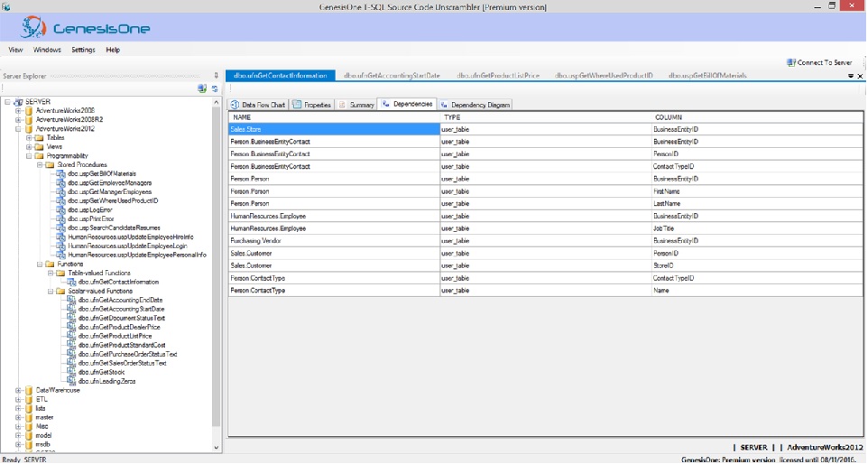Sort by the COLUMN column header
Image resolution: width=868 pixels, height=464 pixels.
757,117
